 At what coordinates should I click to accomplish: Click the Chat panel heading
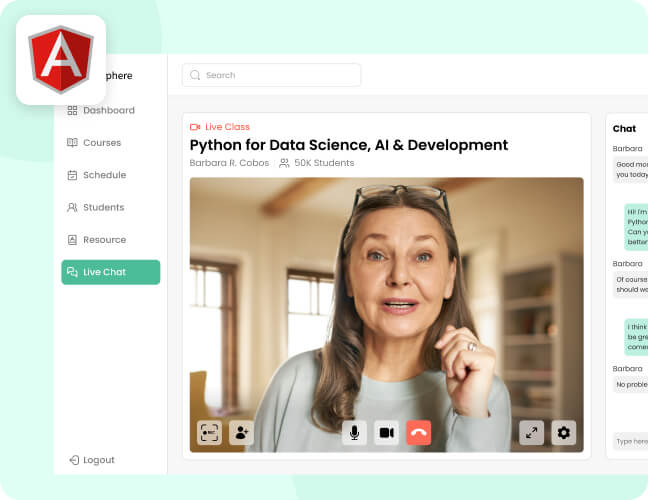pyautogui.click(x=624, y=129)
